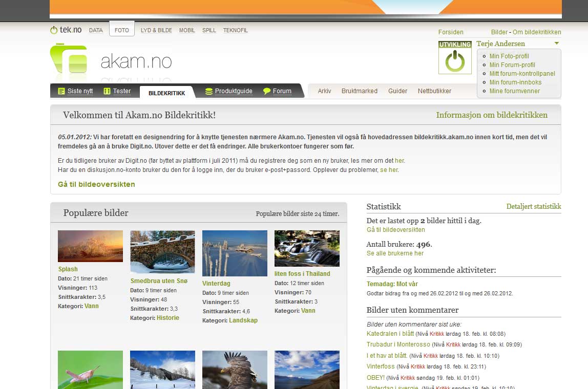The height and width of the screenshot is (389, 588).
Task: Open Nettbutikker page
Action: (434, 91)
